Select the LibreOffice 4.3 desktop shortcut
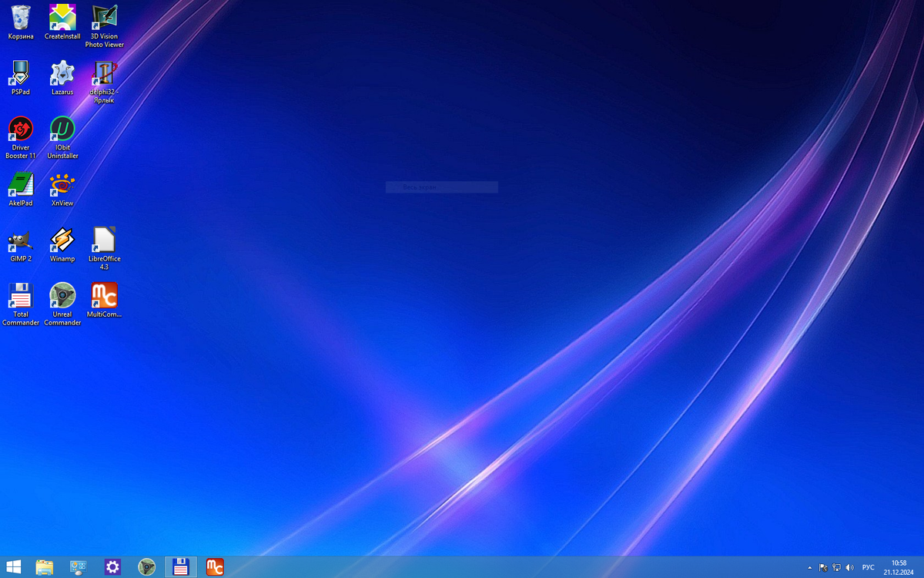 point(104,248)
